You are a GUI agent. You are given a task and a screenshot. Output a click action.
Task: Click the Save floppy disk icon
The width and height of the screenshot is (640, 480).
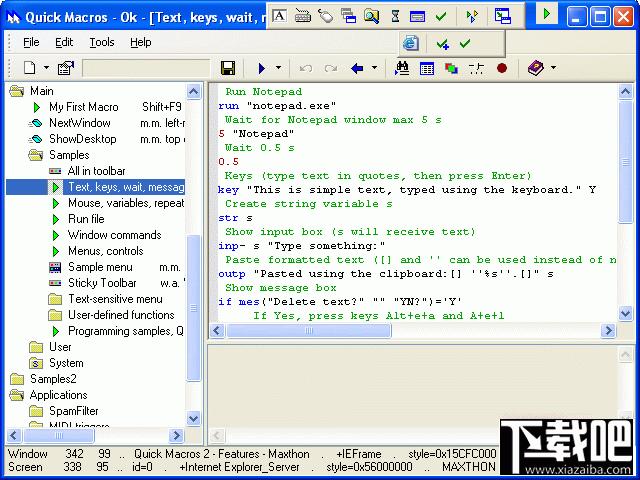(228, 68)
